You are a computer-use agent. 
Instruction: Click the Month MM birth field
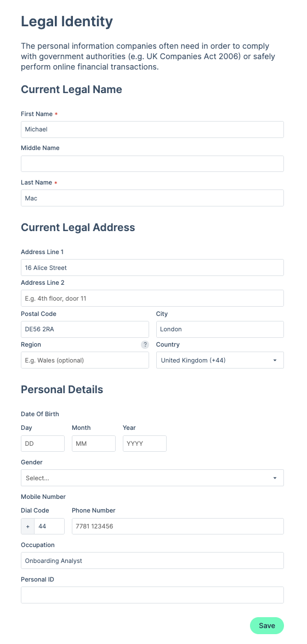click(x=94, y=444)
